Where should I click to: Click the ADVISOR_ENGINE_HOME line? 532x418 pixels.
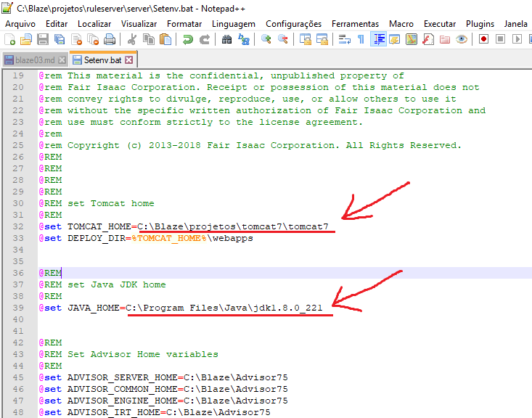[x=163, y=401]
